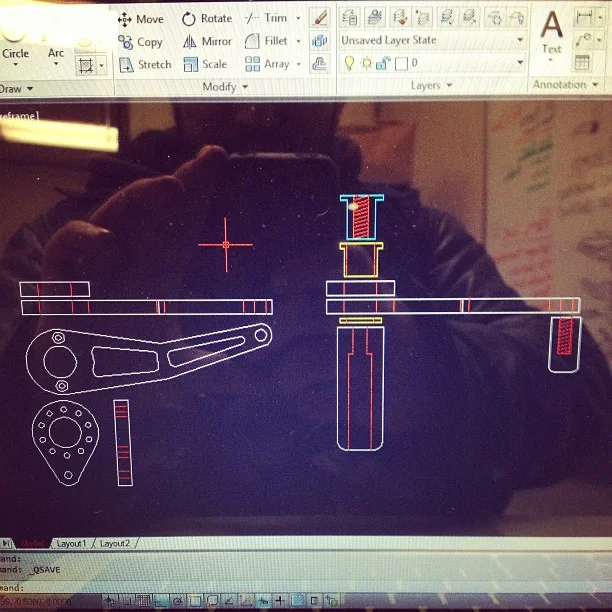This screenshot has height=612, width=612.
Task: Activate the Trim tool
Action: (266, 18)
